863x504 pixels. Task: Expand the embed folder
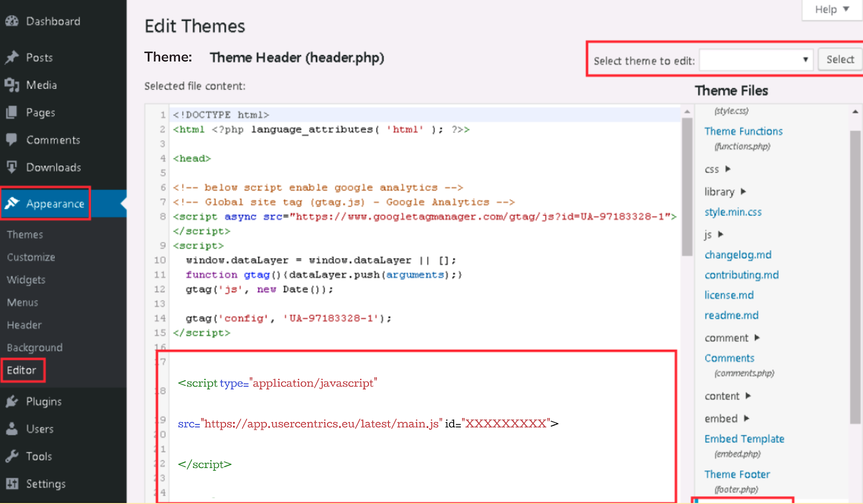pyautogui.click(x=727, y=419)
